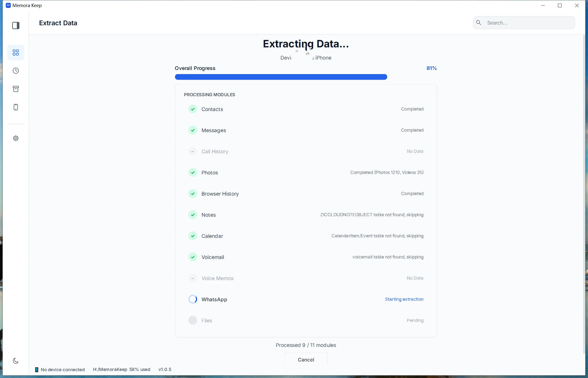The width and height of the screenshot is (588, 378).
Task: Open the phone device icon in sidebar
Action: [x=16, y=107]
